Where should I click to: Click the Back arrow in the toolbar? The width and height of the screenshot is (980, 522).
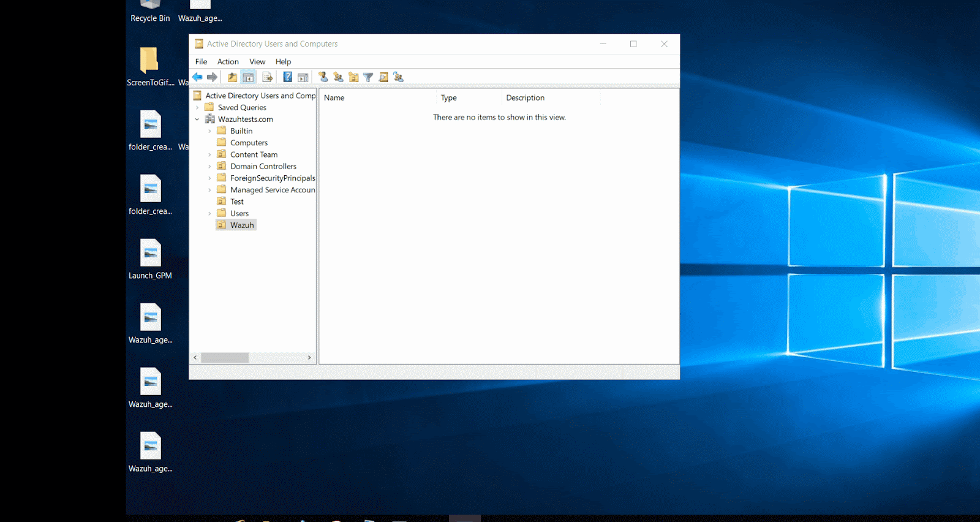click(x=197, y=77)
